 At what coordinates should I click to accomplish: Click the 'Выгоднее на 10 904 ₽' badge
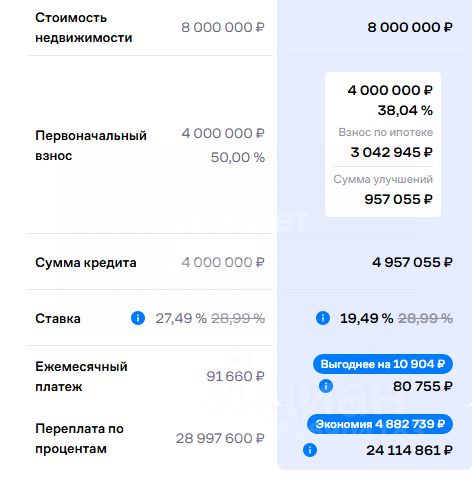tap(383, 364)
